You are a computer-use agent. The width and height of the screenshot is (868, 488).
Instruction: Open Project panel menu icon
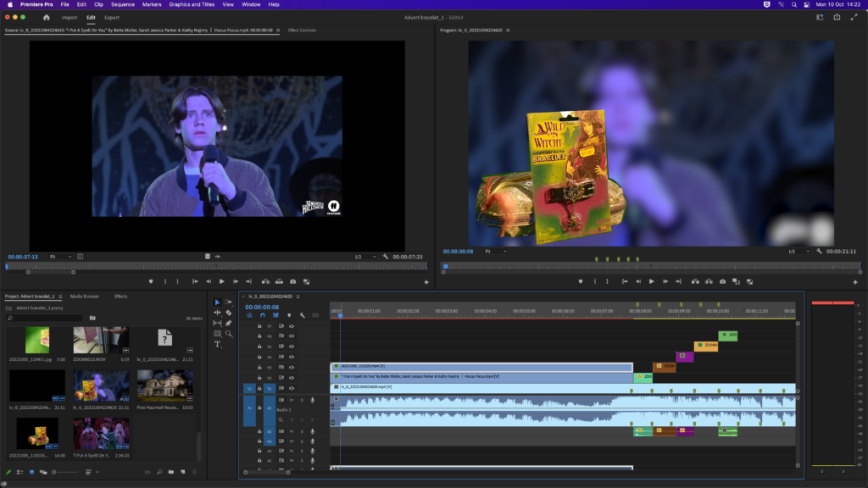tap(60, 297)
